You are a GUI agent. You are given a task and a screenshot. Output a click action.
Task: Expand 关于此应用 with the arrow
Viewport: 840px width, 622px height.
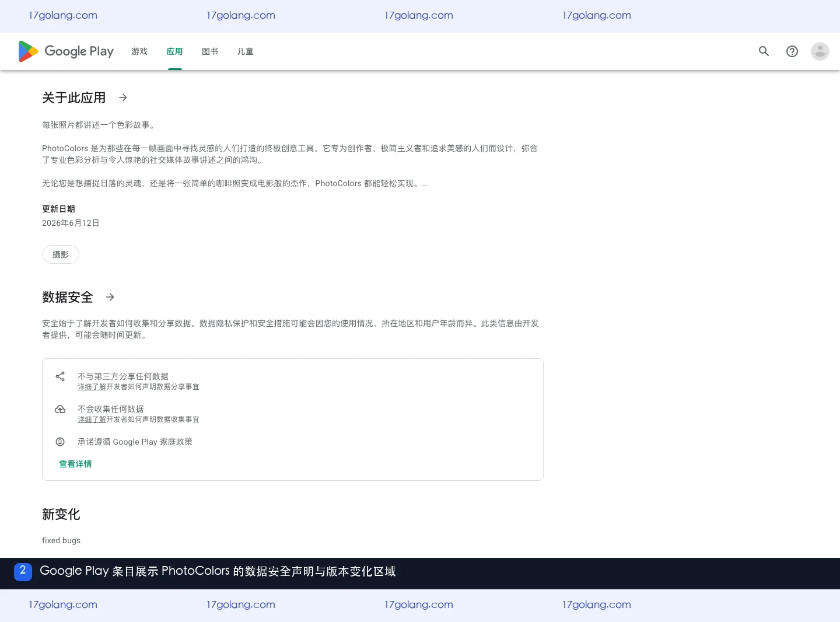123,97
